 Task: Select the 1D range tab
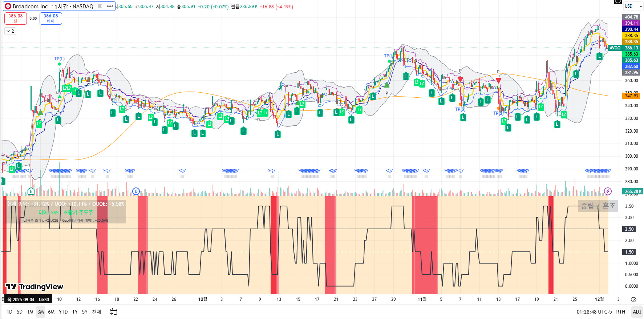9,312
